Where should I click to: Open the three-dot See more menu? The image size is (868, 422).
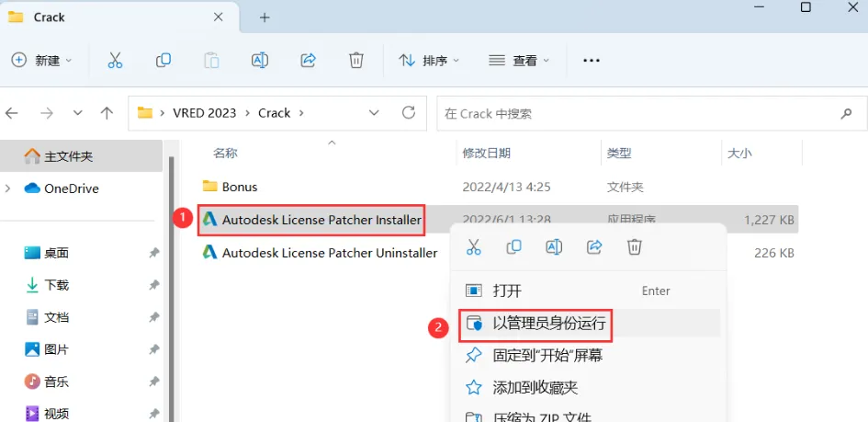592,61
